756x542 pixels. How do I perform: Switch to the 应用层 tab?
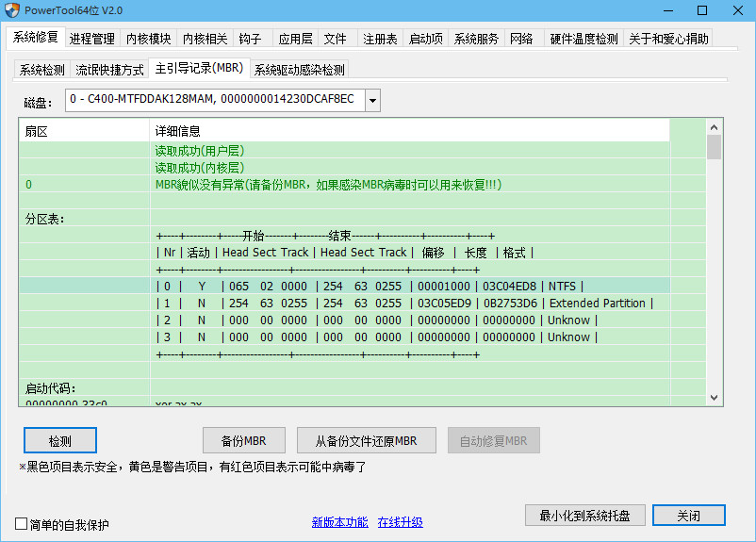(296, 39)
